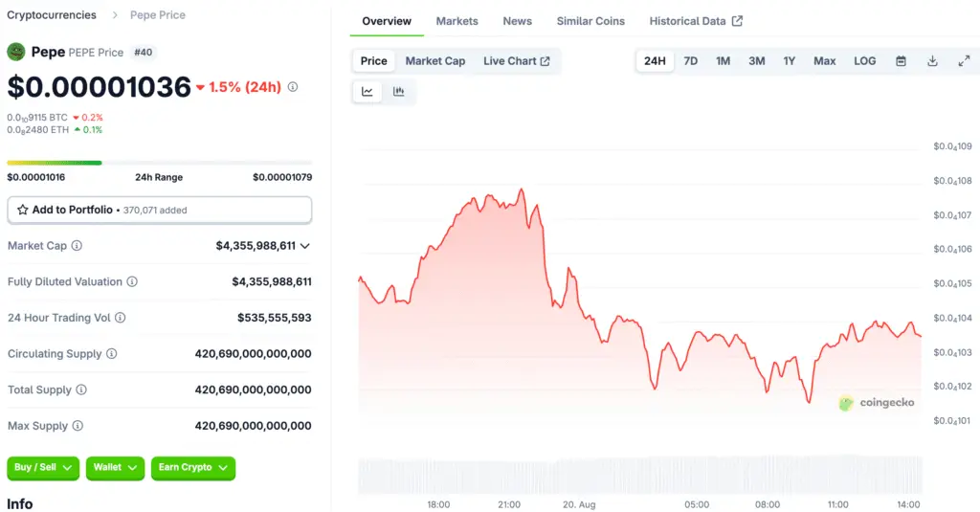Click the Fully Diluted Valuation info icon
The width and height of the screenshot is (980, 512).
[x=132, y=282]
